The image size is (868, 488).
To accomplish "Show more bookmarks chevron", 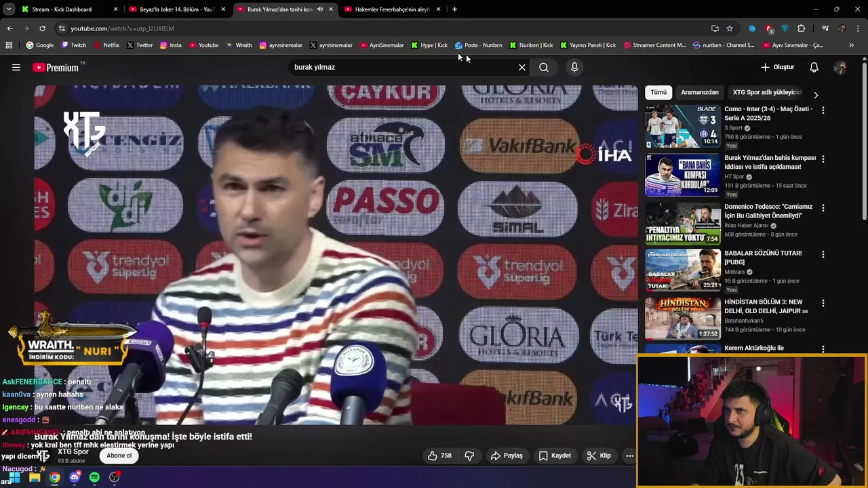I will tap(852, 45).
